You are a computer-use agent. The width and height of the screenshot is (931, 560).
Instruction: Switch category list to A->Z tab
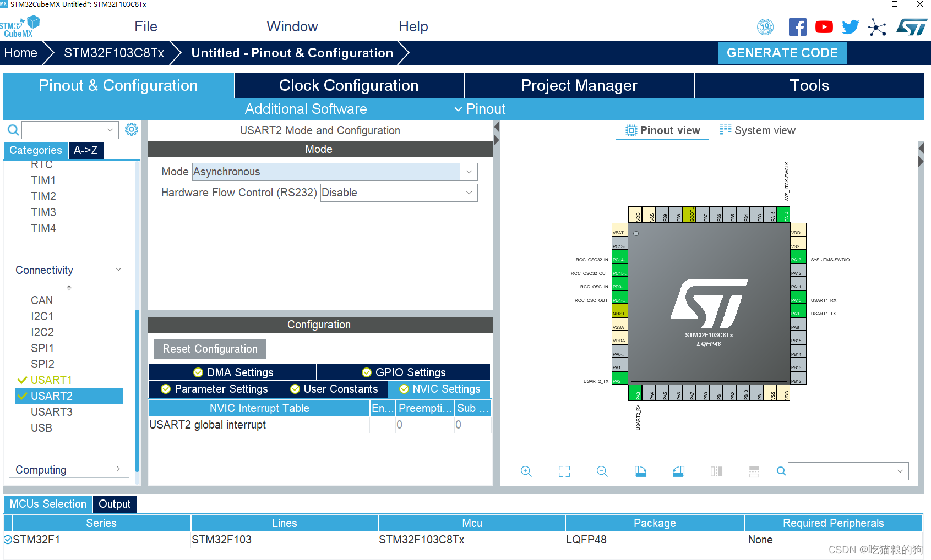86,150
